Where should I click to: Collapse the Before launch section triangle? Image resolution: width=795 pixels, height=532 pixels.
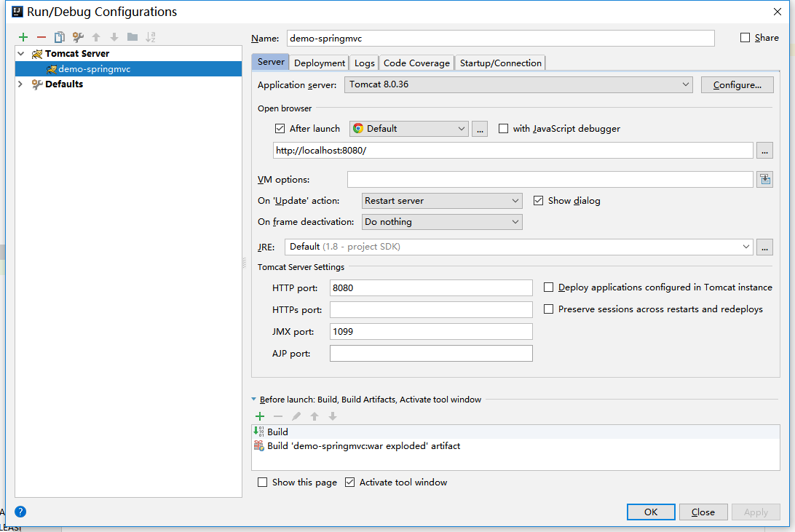point(254,400)
